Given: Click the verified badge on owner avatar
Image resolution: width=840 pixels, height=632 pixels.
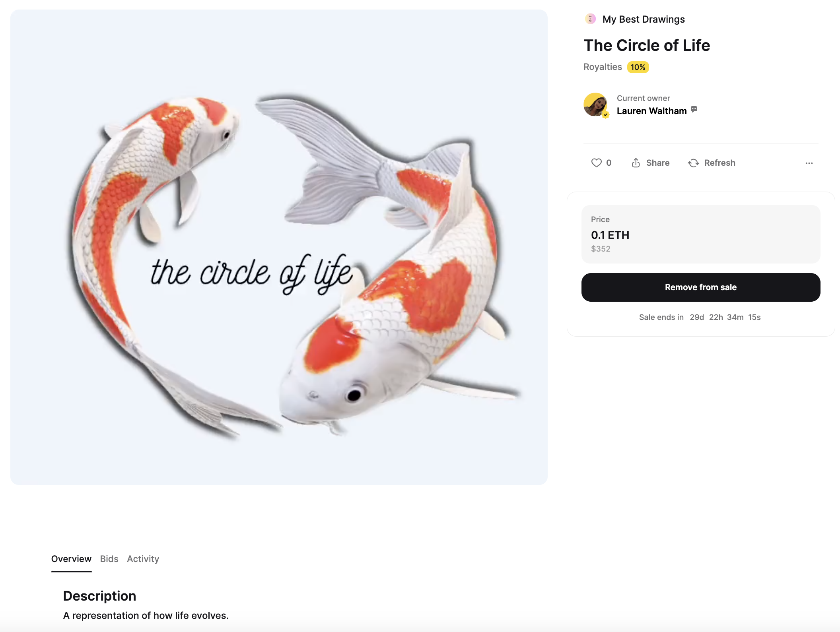Looking at the screenshot, I should pyautogui.click(x=605, y=115).
